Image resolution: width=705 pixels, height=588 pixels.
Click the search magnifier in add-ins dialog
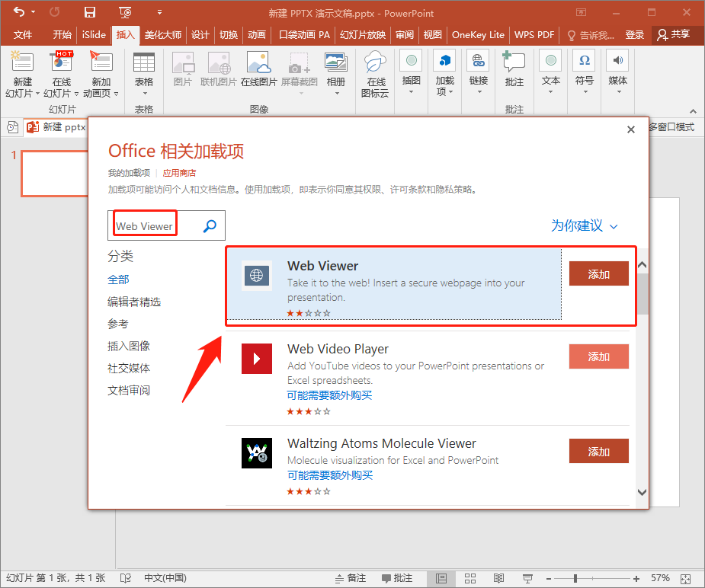click(x=210, y=226)
